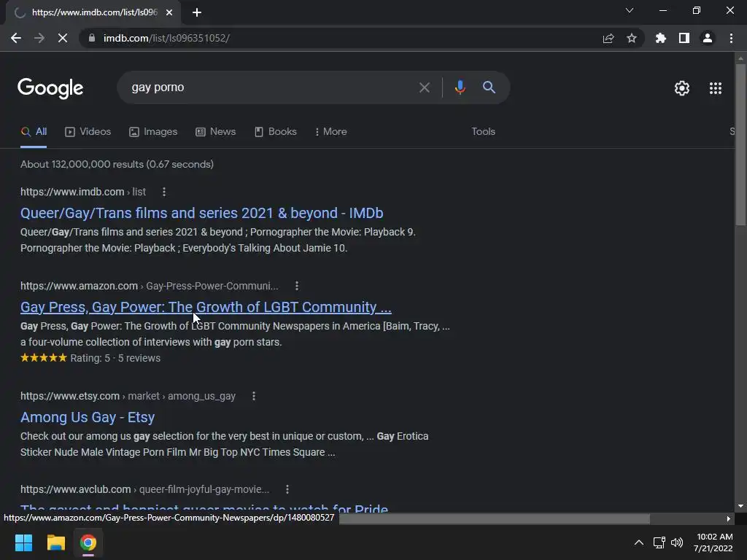View site information lock icon
Screen dimensions: 747x560
(92, 38)
